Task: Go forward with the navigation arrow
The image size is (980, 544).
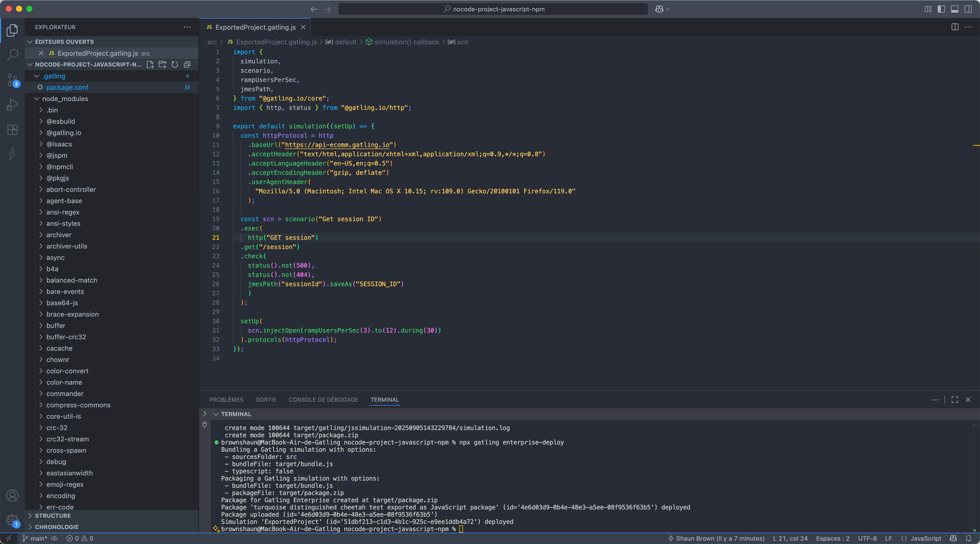Action: [327, 9]
